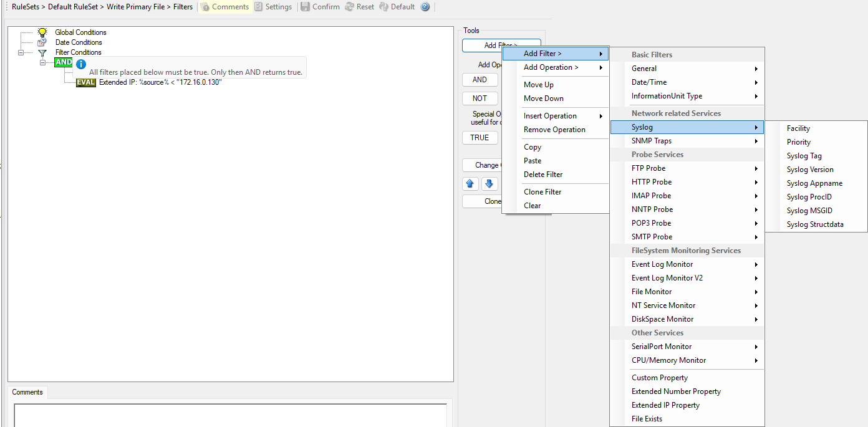868x427 pixels.
Task: Open the Insert Operation submenu
Action: pyautogui.click(x=556, y=116)
